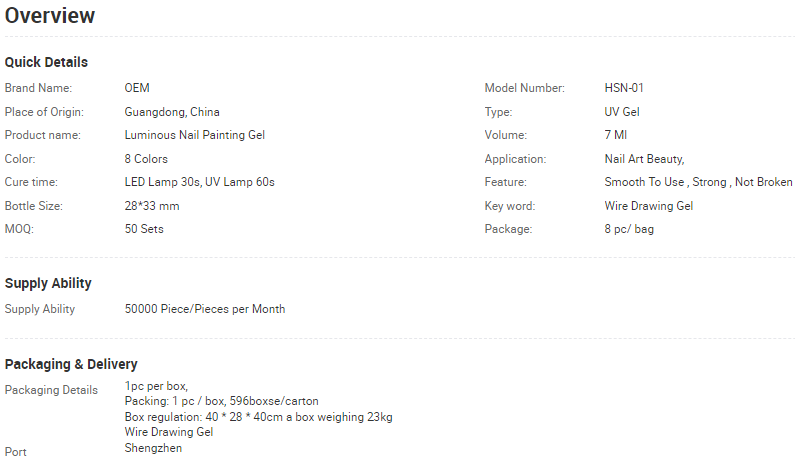
Task: Select the 8 pc/ bag package value
Action: point(629,229)
